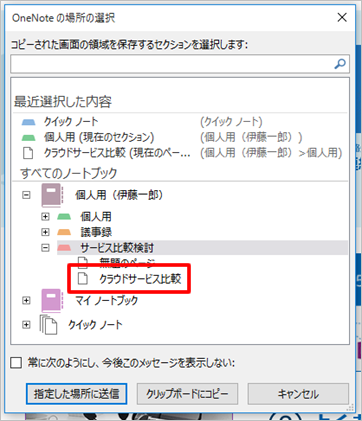362x421 pixels.
Task: Select the サービス比較検討 section
Action: pyautogui.click(x=117, y=248)
